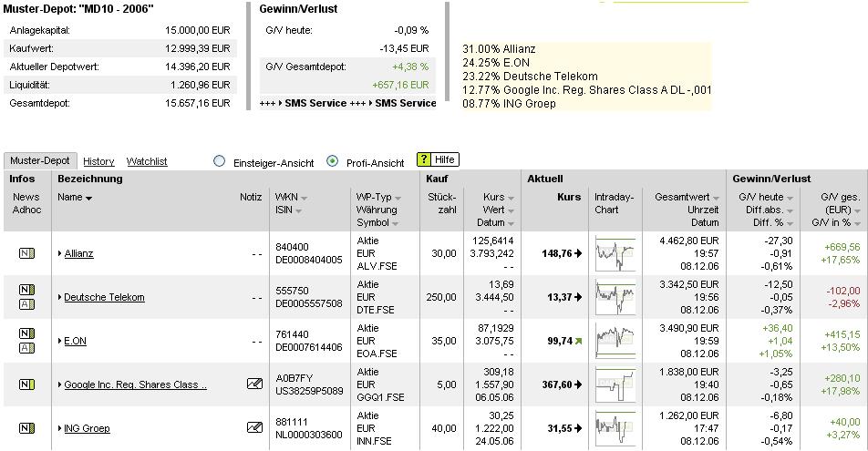Sort by ISIN column arrow
This screenshot has width=868, height=451.
pyautogui.click(x=298, y=210)
